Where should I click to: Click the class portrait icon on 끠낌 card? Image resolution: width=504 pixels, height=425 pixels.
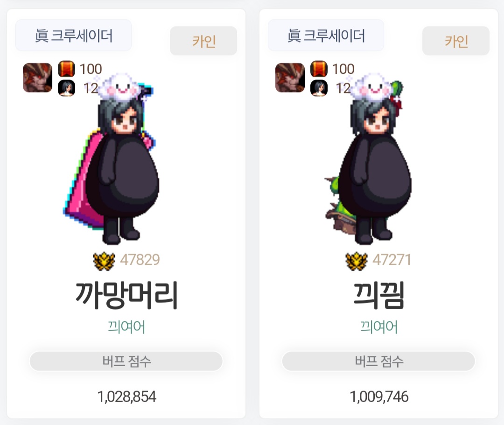coord(290,78)
